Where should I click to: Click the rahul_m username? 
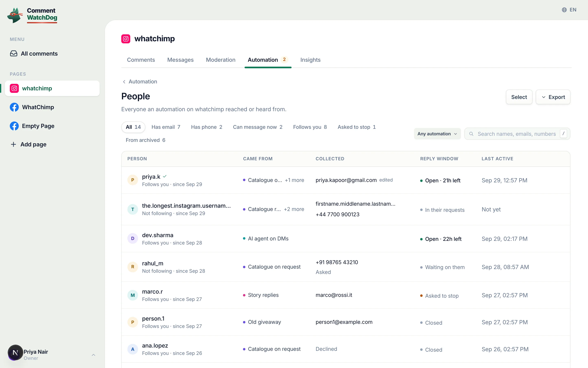(153, 263)
